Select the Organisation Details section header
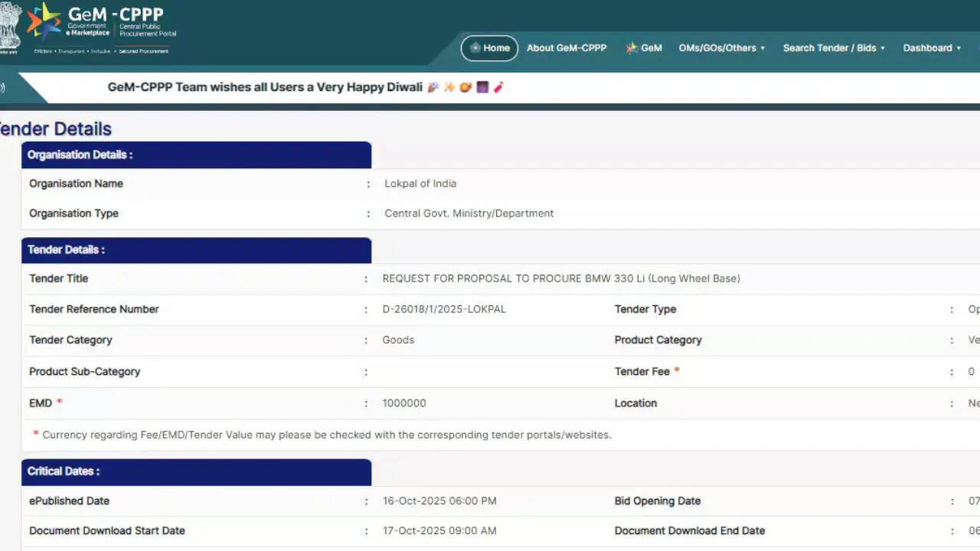The width and height of the screenshot is (980, 551). click(x=196, y=155)
